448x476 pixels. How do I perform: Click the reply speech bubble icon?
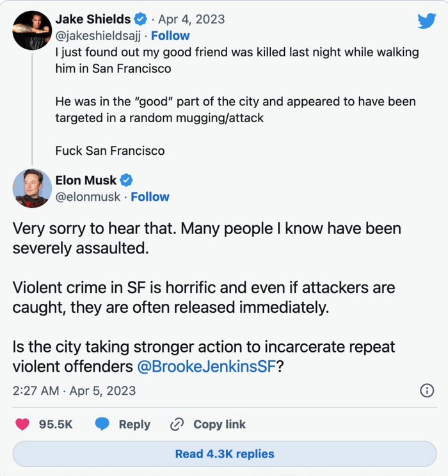pos(102,424)
